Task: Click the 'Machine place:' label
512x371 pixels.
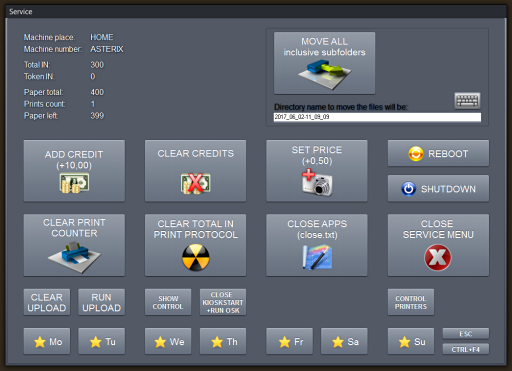Action: coord(49,37)
